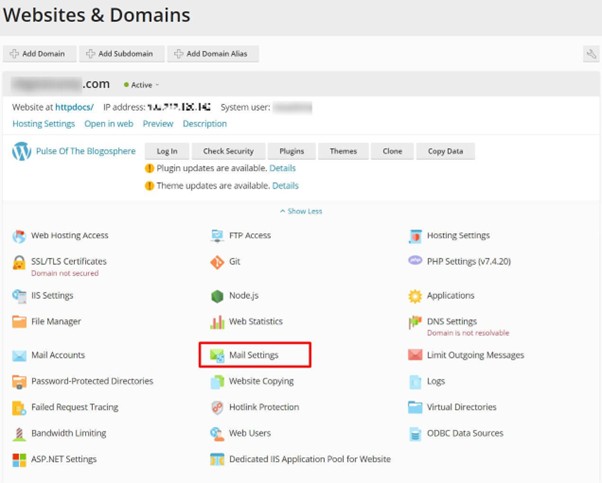Click Details link for plugin updates
Screen dimensions: 602x483
[282, 168]
